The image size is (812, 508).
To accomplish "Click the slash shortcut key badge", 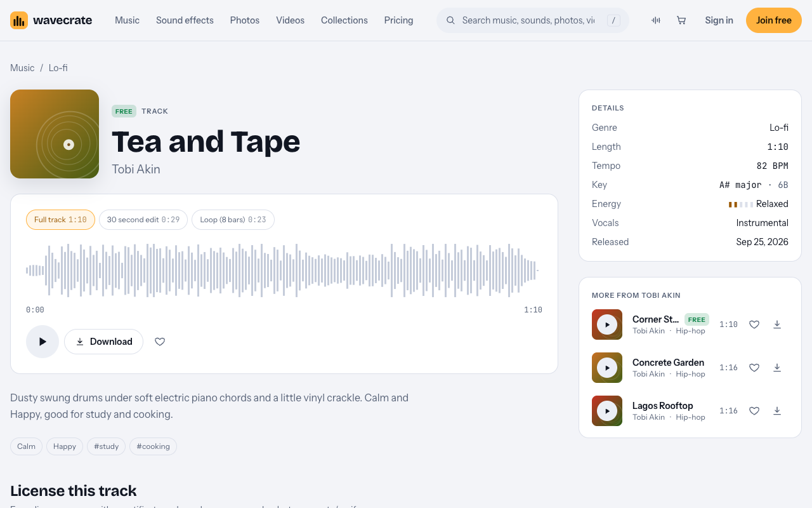I will (613, 20).
